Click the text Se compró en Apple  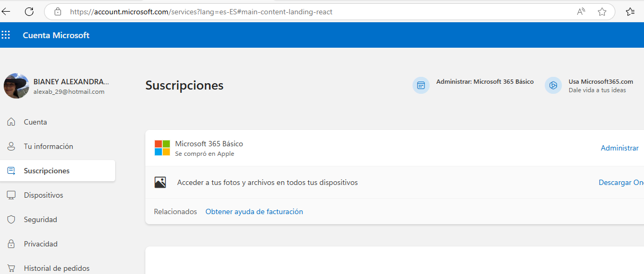click(x=205, y=154)
